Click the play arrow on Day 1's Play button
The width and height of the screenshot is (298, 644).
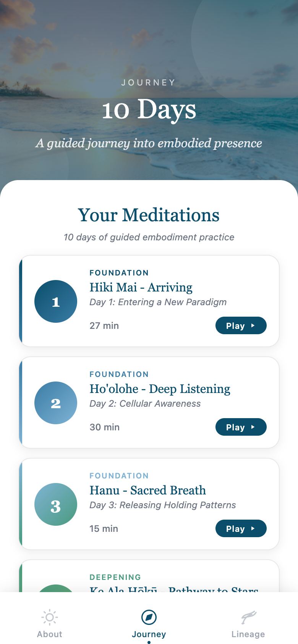coord(253,325)
